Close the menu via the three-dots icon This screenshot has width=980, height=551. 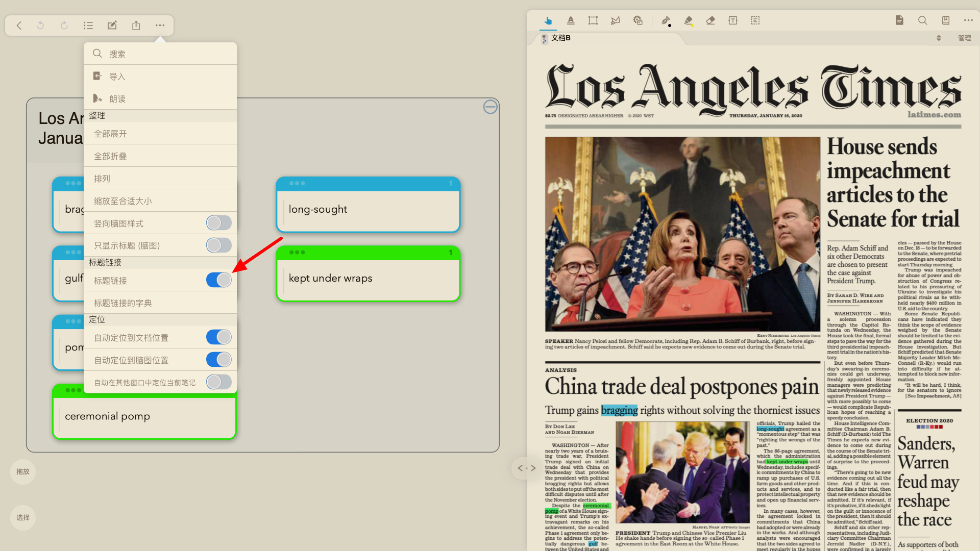pyautogui.click(x=160, y=25)
